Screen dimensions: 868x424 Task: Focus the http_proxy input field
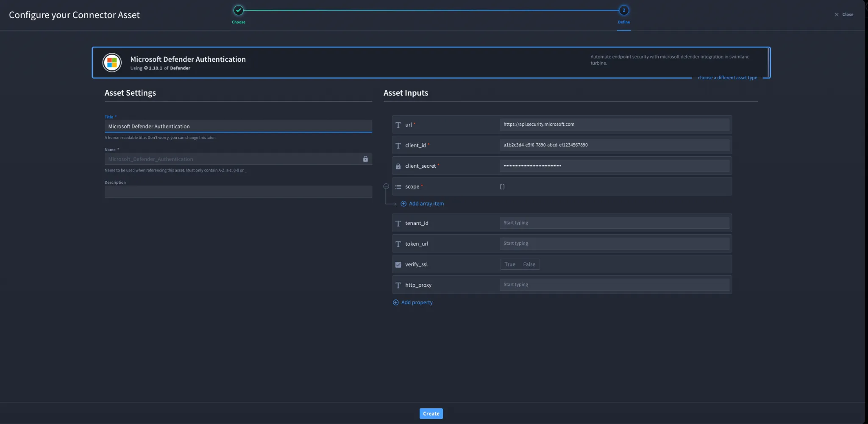pyautogui.click(x=615, y=285)
